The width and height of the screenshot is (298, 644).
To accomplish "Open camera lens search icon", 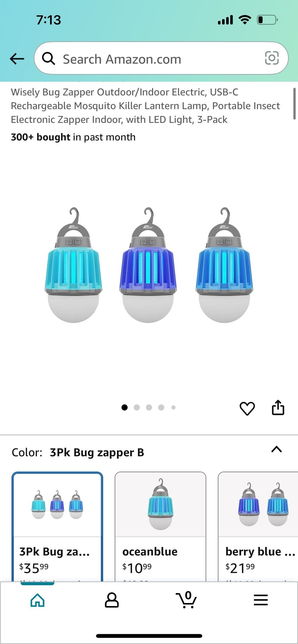I will 271,58.
